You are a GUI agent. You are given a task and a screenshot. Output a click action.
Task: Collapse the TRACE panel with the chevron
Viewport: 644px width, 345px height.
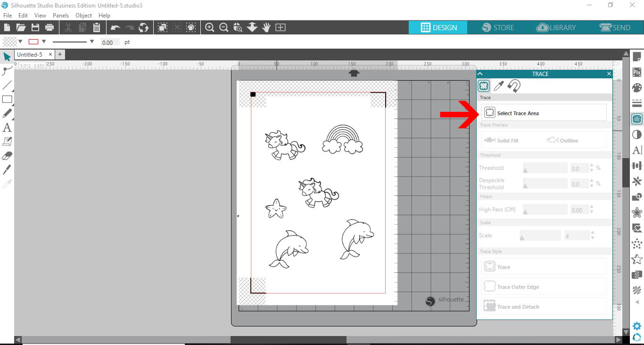(480, 74)
